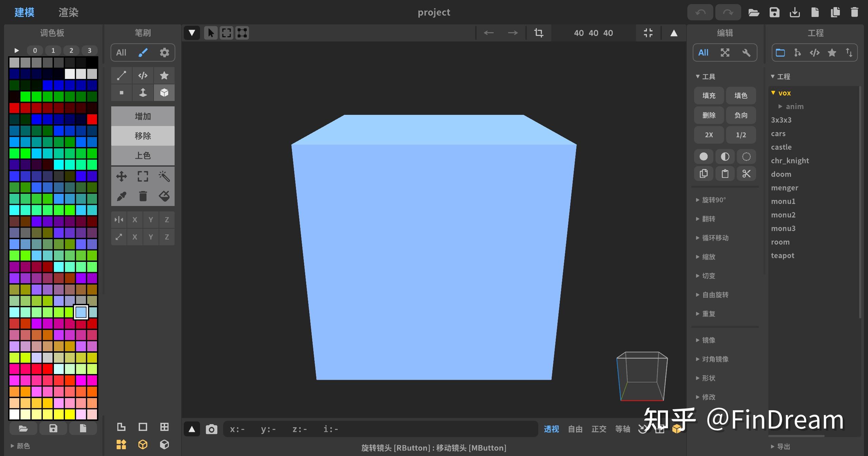
Task: Click the brush settings gear icon
Action: pos(164,53)
